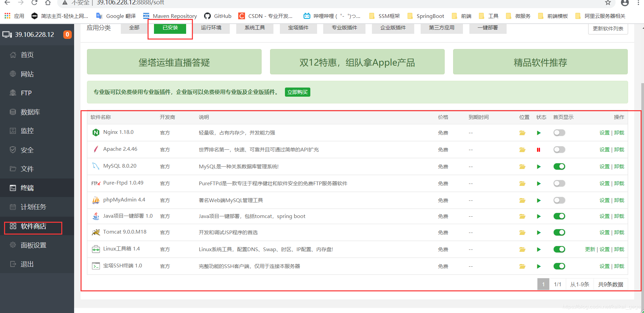Image resolution: width=644 pixels, height=313 pixels.
Task: Click 退出 in the sidebar
Action: (x=37, y=264)
